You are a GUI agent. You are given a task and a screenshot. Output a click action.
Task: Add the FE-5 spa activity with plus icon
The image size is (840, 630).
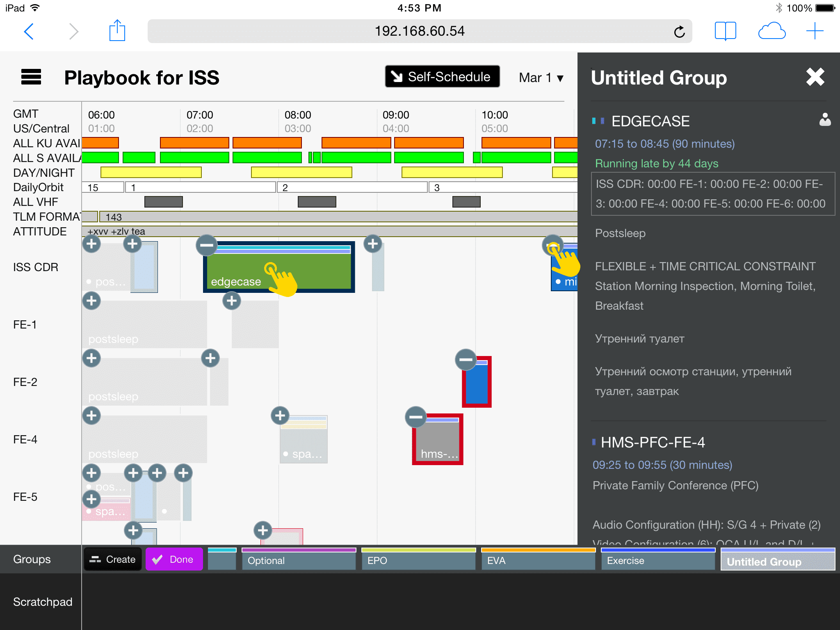click(x=91, y=499)
